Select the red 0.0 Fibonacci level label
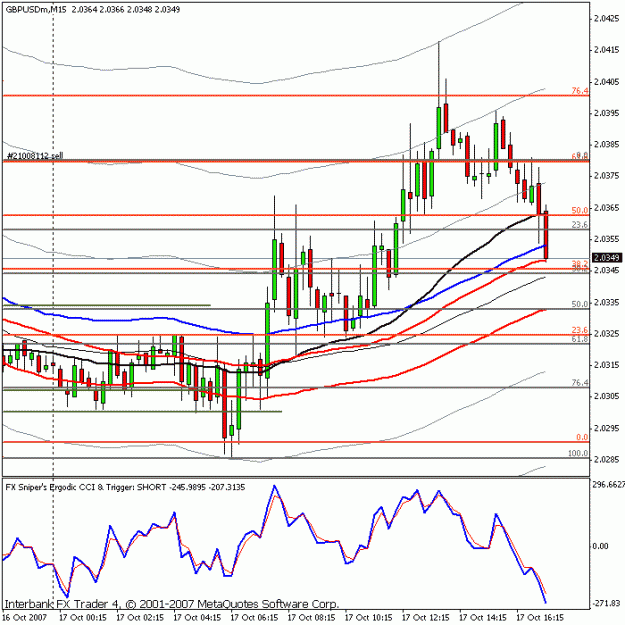625x625 pixels. [x=582, y=437]
